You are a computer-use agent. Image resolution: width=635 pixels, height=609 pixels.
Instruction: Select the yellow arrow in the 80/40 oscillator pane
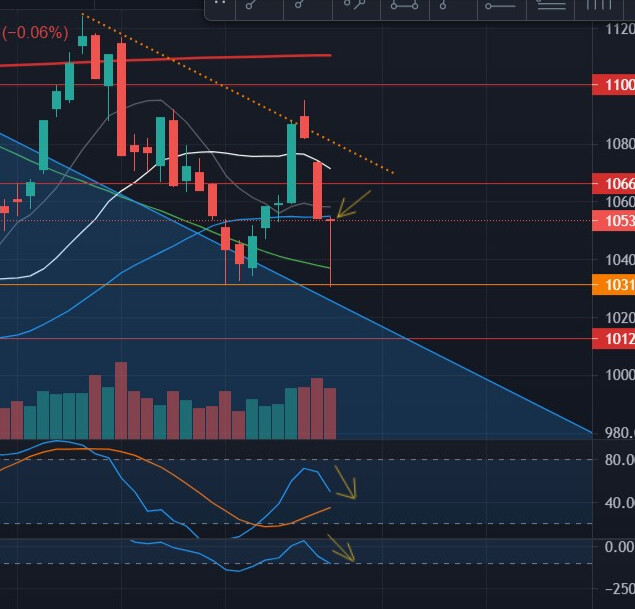(346, 482)
